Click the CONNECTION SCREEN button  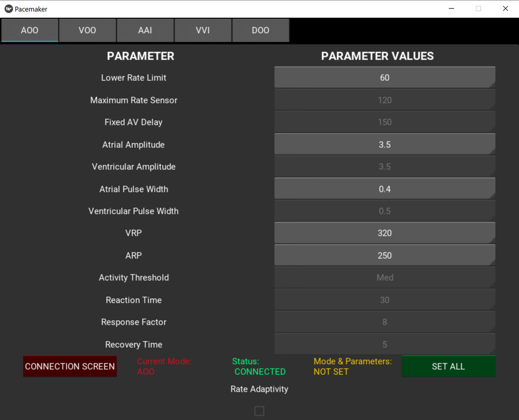70,366
